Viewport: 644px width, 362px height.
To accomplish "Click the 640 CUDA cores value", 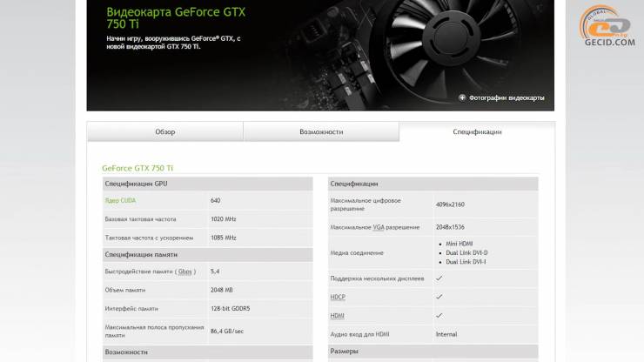I will coord(215,200).
